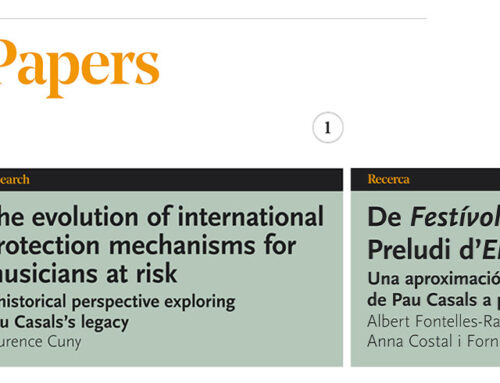The image size is (500, 383).
Task: Click the circled page number 1
Action: (328, 128)
